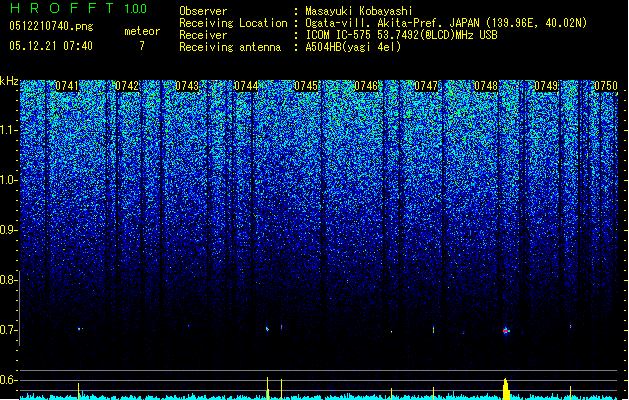Click the HROFFT 1.0.0 title text
The image size is (629, 400).
point(79,8)
